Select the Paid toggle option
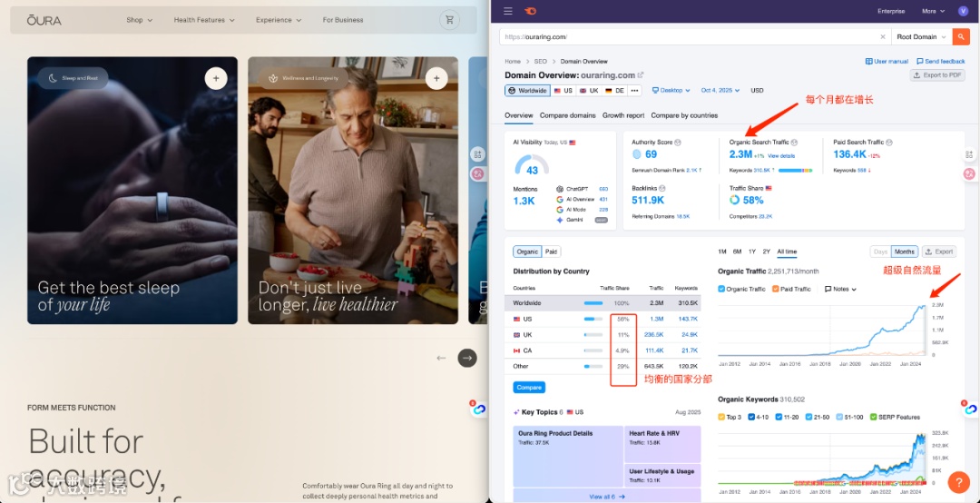 pos(552,251)
